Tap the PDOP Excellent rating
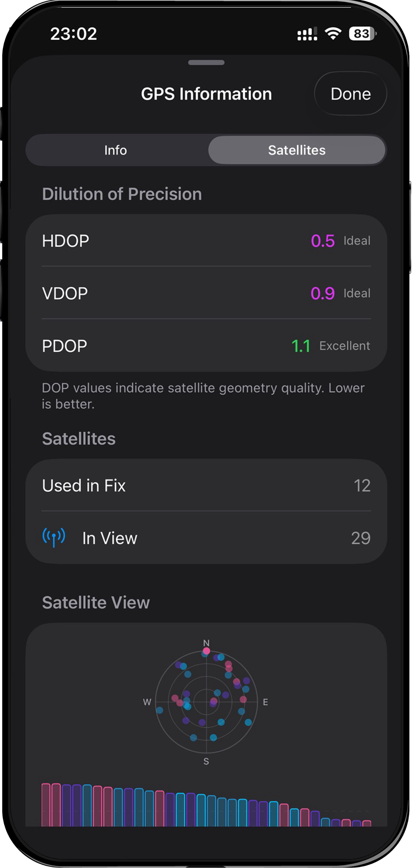 tap(345, 346)
